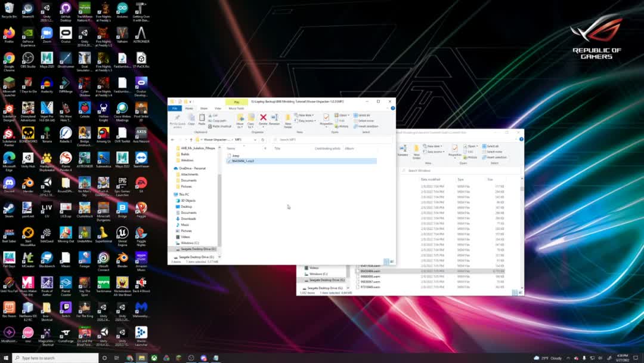Viewport: 644px width, 363px height.
Task: Open Properties in front Explorer ribbon
Action: point(326,119)
